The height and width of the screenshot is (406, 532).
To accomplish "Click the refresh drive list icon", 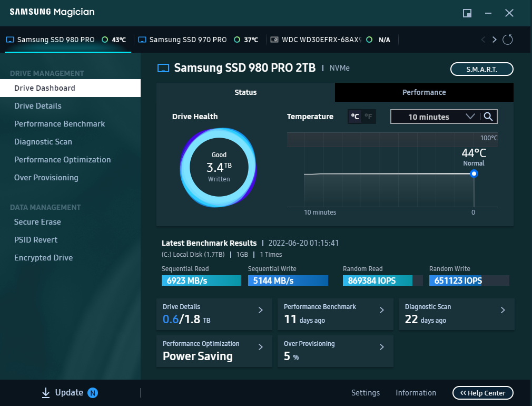I will [508, 40].
